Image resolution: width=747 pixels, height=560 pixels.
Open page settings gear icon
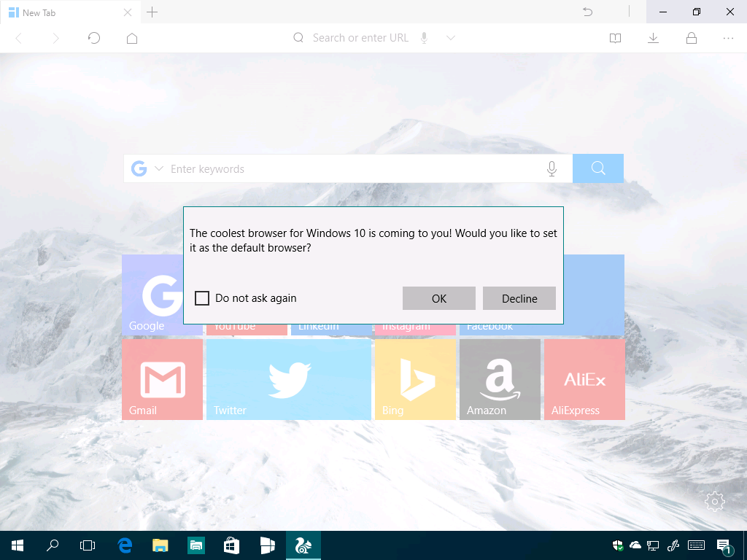coord(715,501)
